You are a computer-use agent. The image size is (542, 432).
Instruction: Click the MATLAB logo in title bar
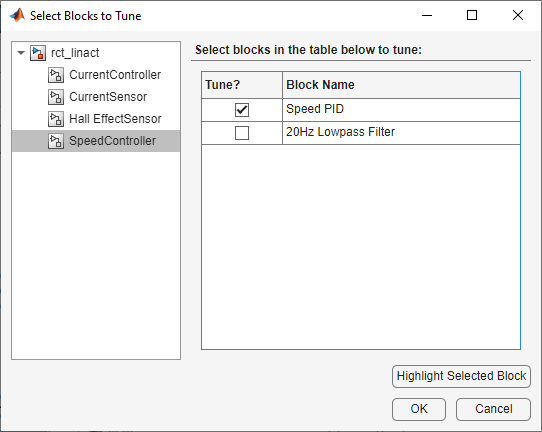[17, 16]
